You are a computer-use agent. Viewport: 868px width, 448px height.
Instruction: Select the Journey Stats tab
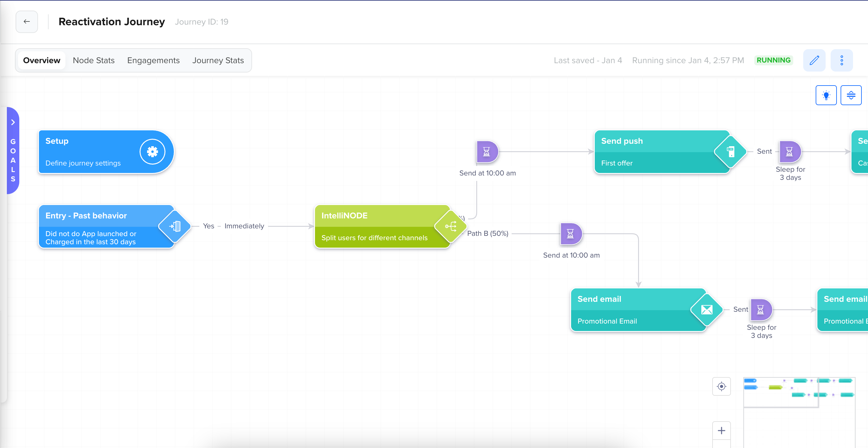(x=218, y=60)
